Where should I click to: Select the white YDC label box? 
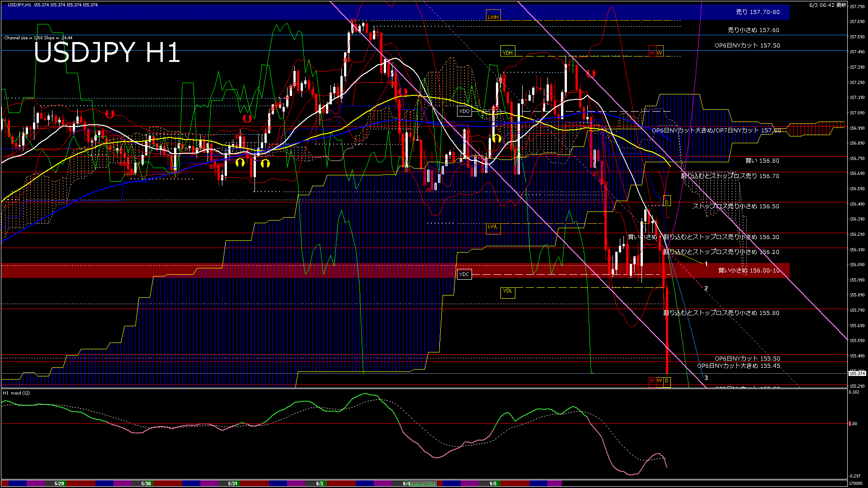click(x=464, y=274)
